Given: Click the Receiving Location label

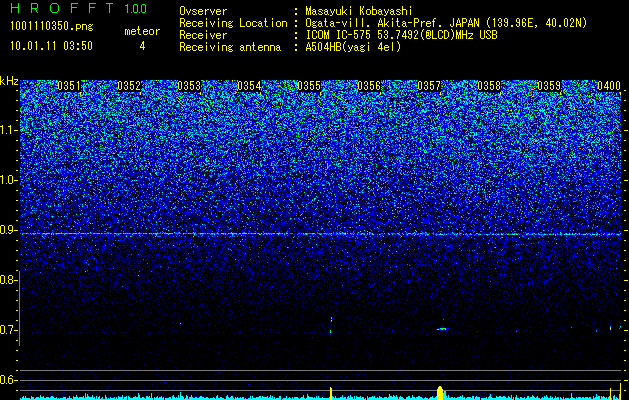Looking at the screenshot, I should tap(233, 23).
